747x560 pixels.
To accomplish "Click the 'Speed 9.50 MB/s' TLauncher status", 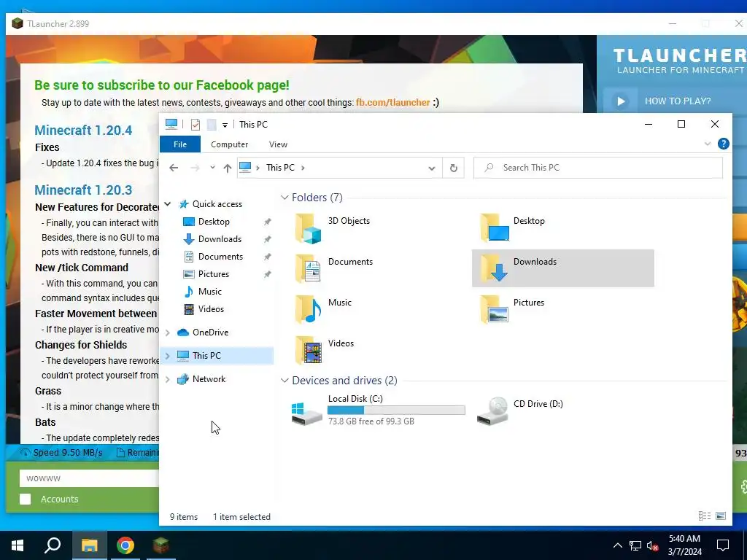I will (62, 453).
